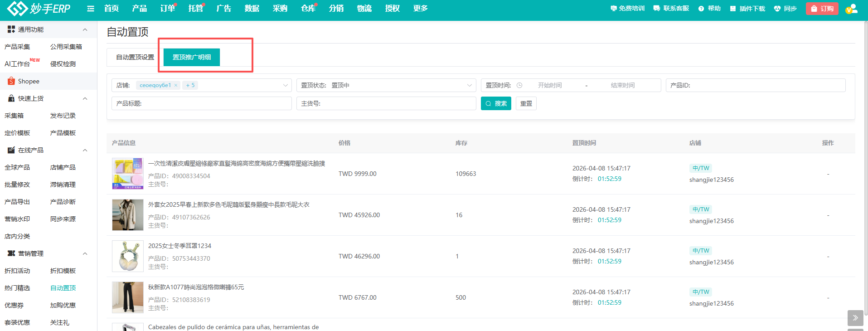Open AI工作台 in sidebar
The width and height of the screenshot is (868, 331).
pyautogui.click(x=17, y=64)
